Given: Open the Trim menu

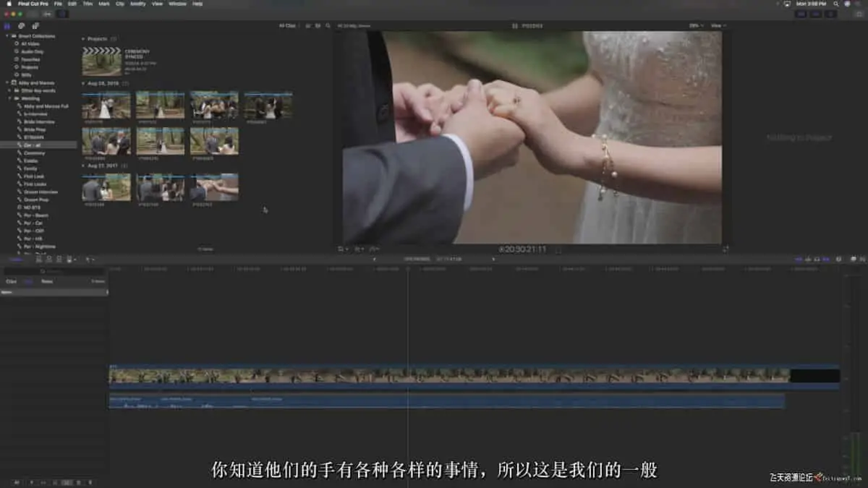Looking at the screenshot, I should (88, 4).
